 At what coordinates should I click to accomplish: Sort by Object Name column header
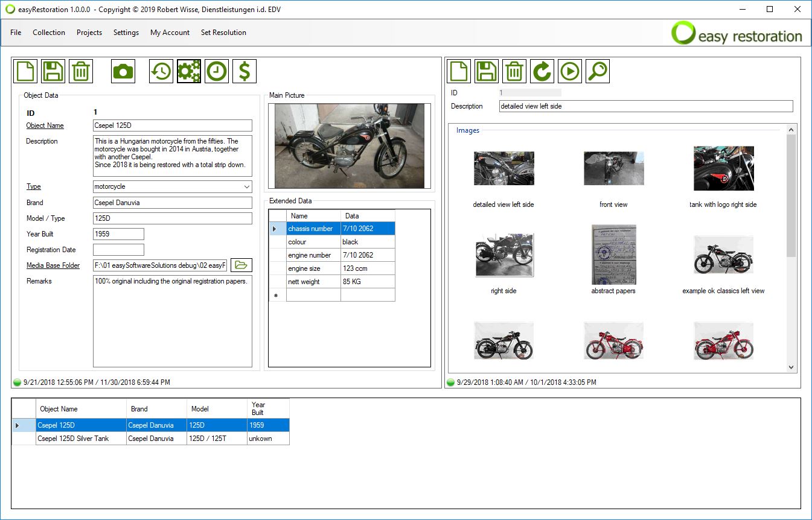pos(81,408)
